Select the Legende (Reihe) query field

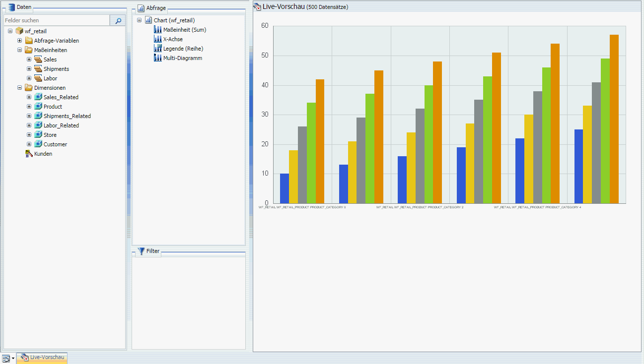pyautogui.click(x=183, y=49)
